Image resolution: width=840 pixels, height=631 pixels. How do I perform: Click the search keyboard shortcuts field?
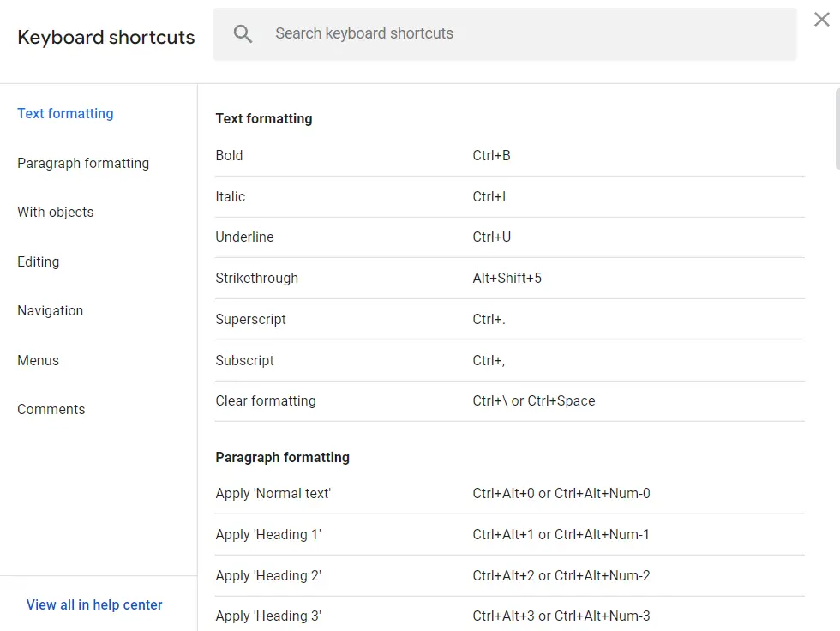pyautogui.click(x=514, y=34)
